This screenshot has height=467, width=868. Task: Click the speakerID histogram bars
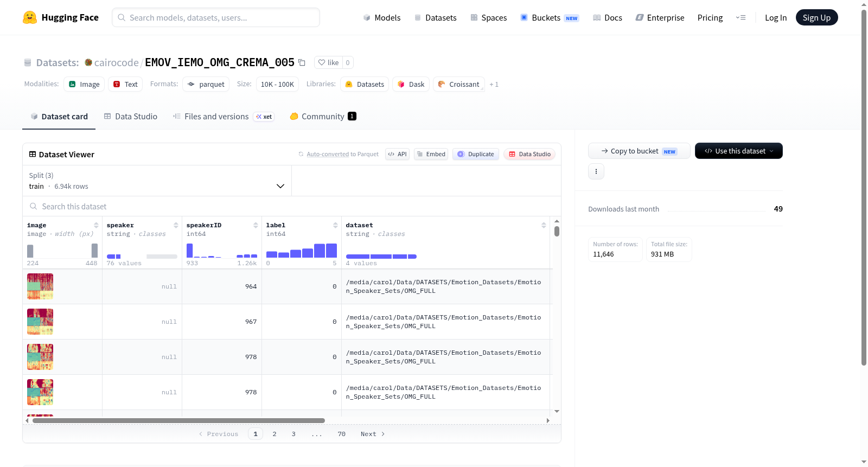[222, 251]
